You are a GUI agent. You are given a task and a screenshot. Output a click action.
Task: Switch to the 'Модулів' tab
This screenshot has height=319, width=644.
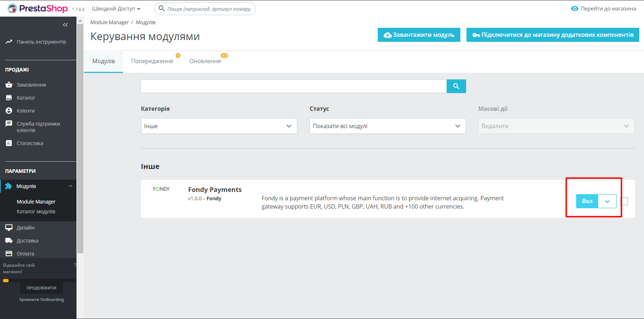[104, 61]
